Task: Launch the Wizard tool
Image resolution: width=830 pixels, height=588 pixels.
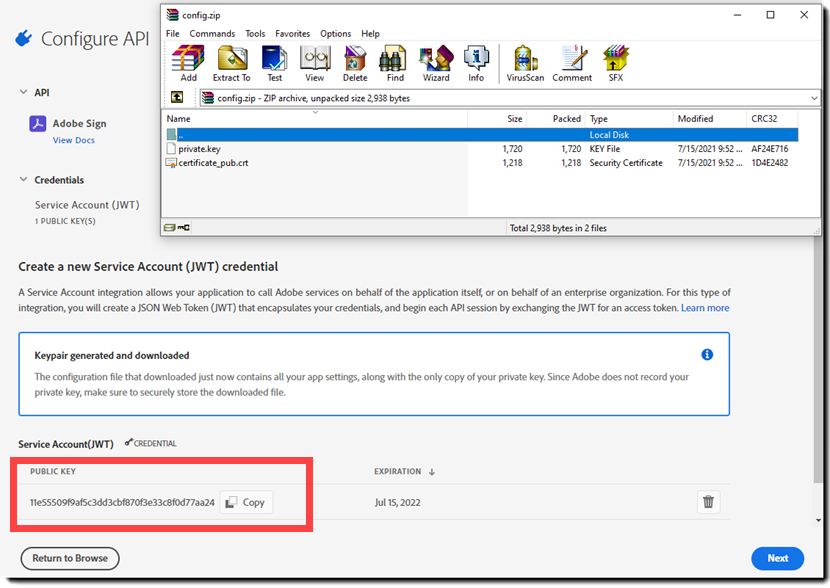Action: (436, 64)
